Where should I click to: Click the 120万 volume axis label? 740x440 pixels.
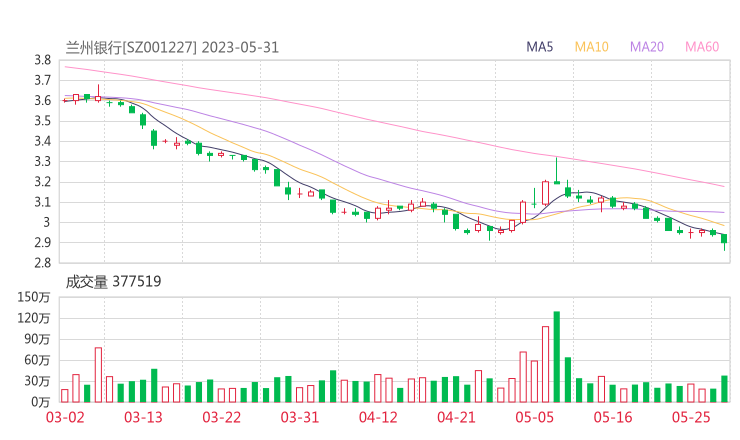pos(34,318)
